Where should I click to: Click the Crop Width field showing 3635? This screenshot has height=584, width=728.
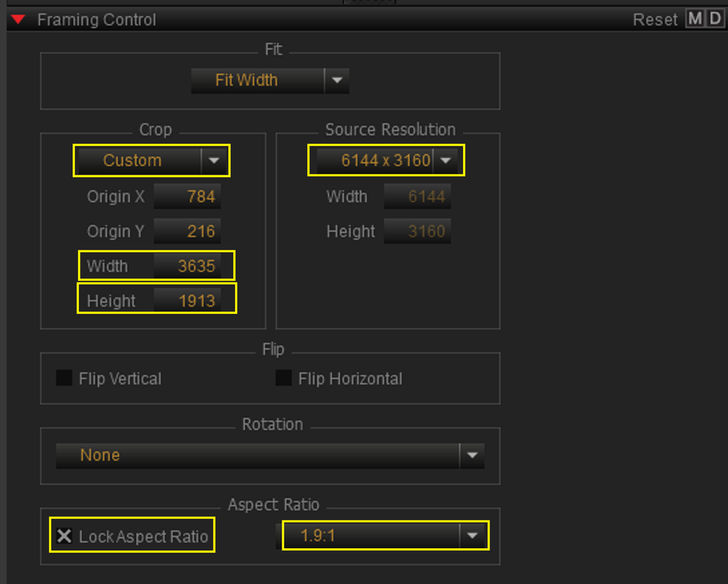point(187,266)
